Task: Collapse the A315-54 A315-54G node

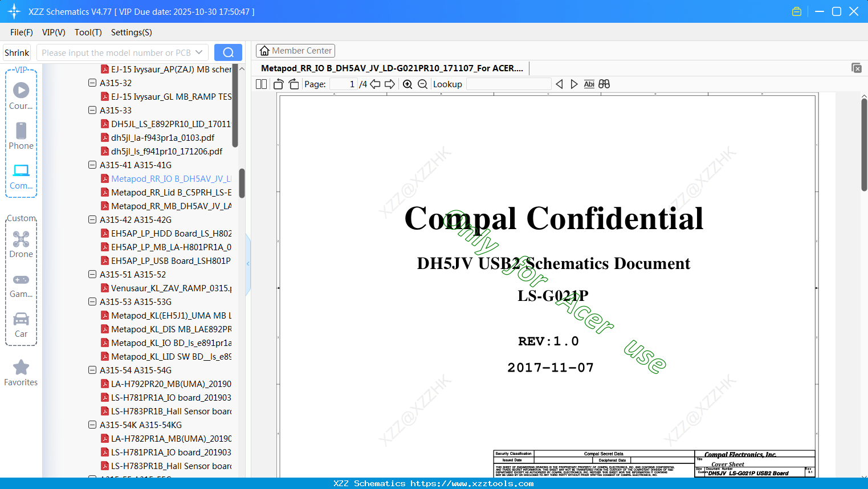Action: 92,370
